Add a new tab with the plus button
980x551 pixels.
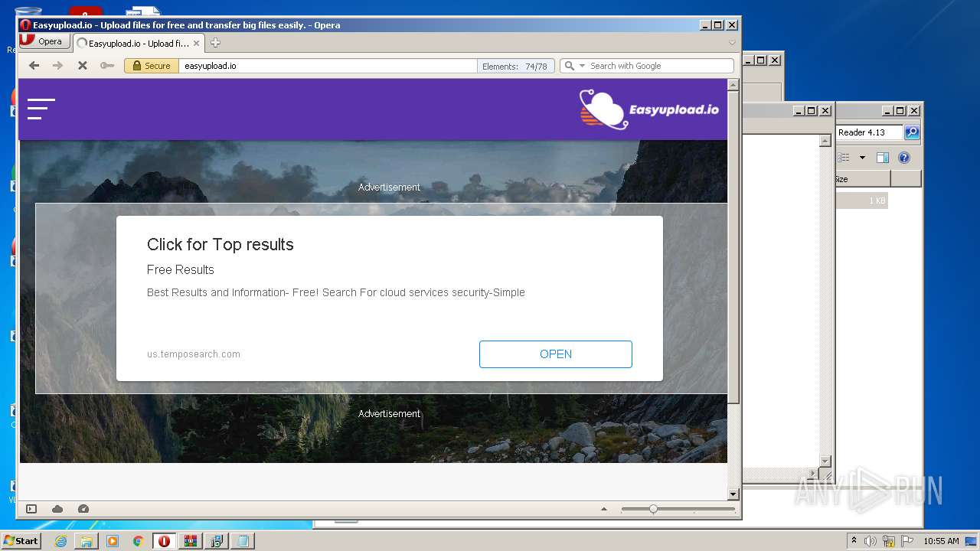pos(215,43)
